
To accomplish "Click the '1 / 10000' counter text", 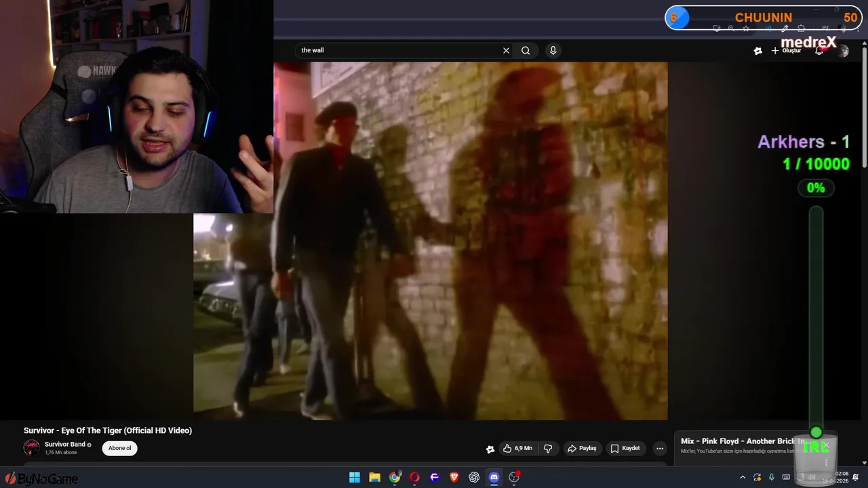I will (816, 164).
